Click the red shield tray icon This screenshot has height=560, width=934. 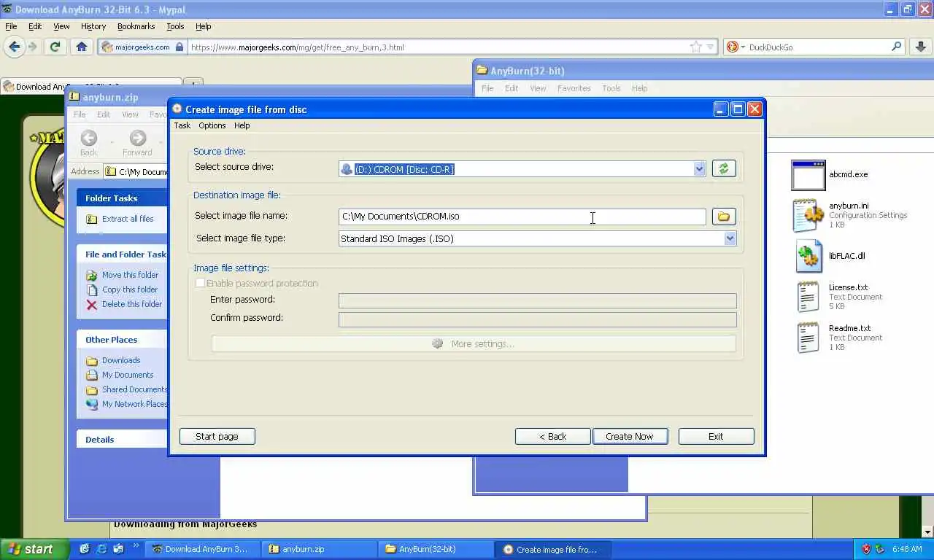pyautogui.click(x=866, y=549)
